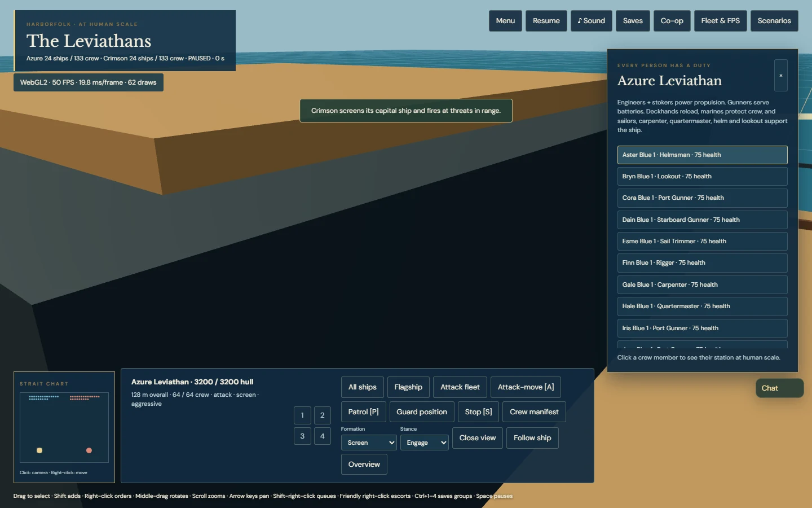Select Finn Blue 1 Rigger

click(x=703, y=263)
